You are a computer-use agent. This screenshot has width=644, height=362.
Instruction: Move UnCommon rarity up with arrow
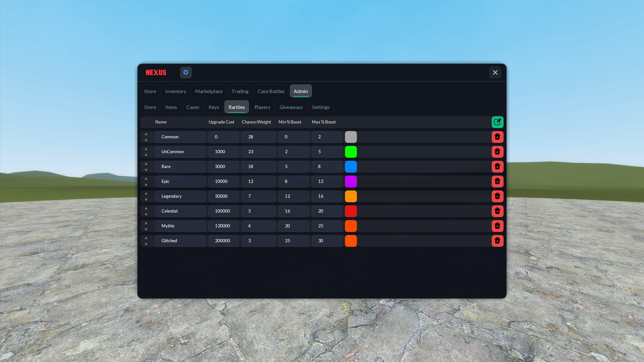click(146, 149)
